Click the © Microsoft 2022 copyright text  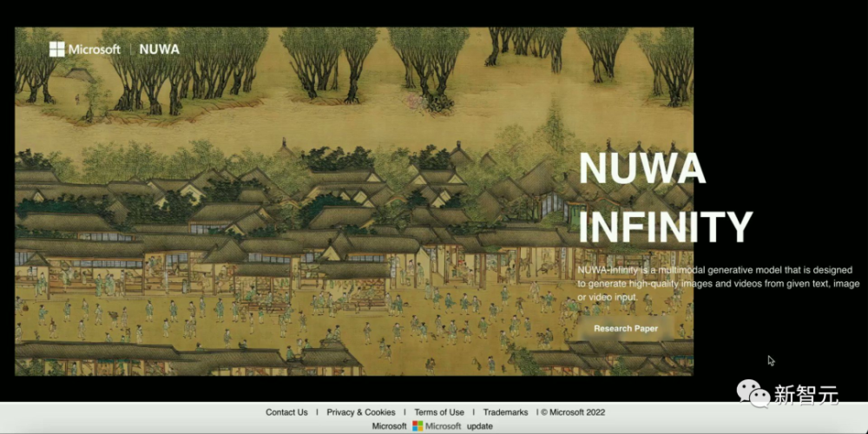tap(573, 412)
